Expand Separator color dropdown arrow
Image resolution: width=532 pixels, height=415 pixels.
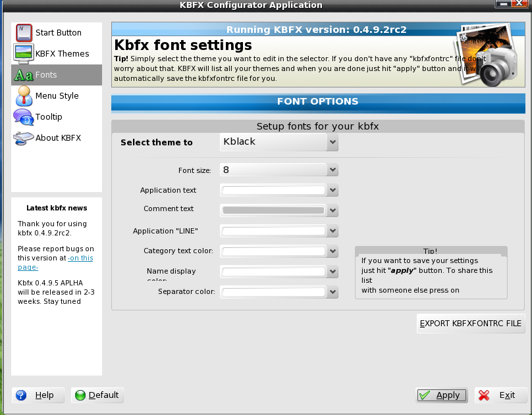(332, 292)
